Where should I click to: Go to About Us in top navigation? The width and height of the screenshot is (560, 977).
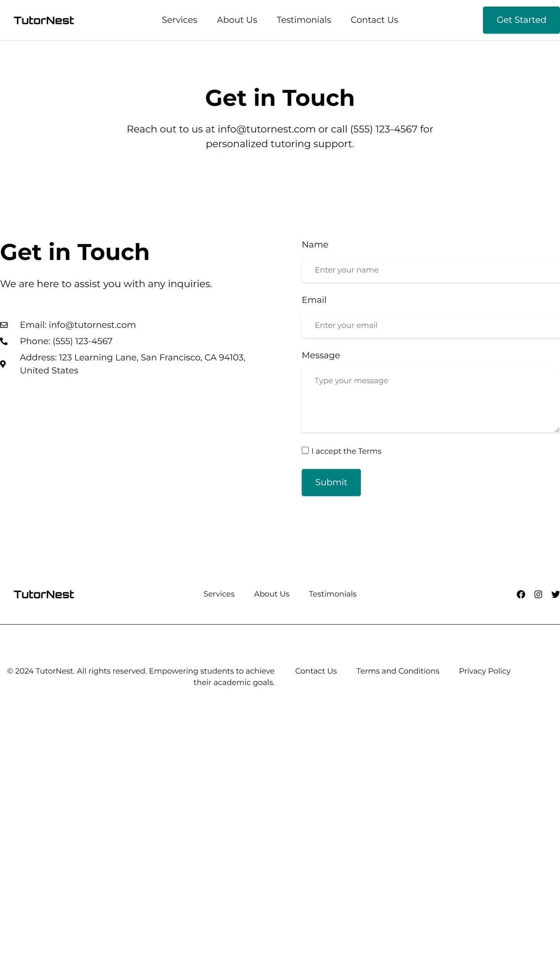237,20
